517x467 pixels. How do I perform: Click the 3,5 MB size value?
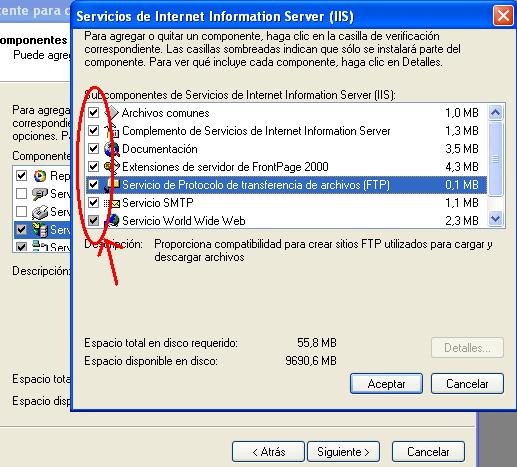tap(462, 149)
